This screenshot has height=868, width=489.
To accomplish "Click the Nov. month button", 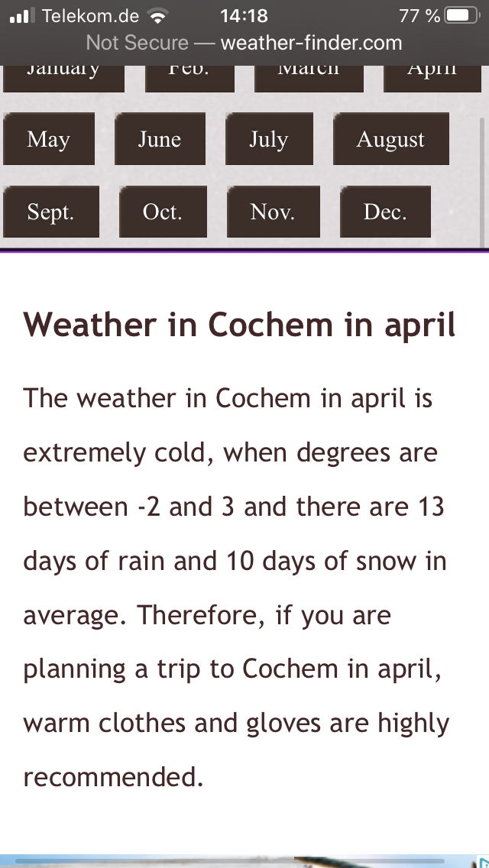I will [x=274, y=212].
